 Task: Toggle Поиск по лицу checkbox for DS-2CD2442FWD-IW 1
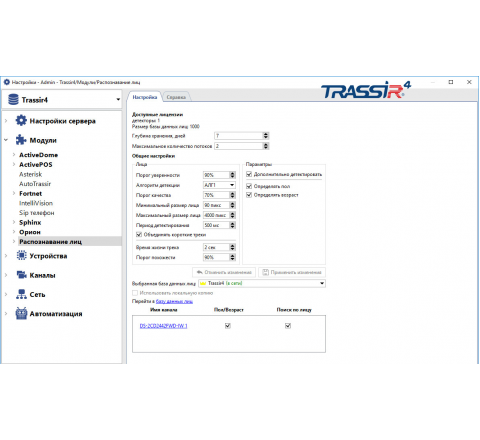pos(288,326)
